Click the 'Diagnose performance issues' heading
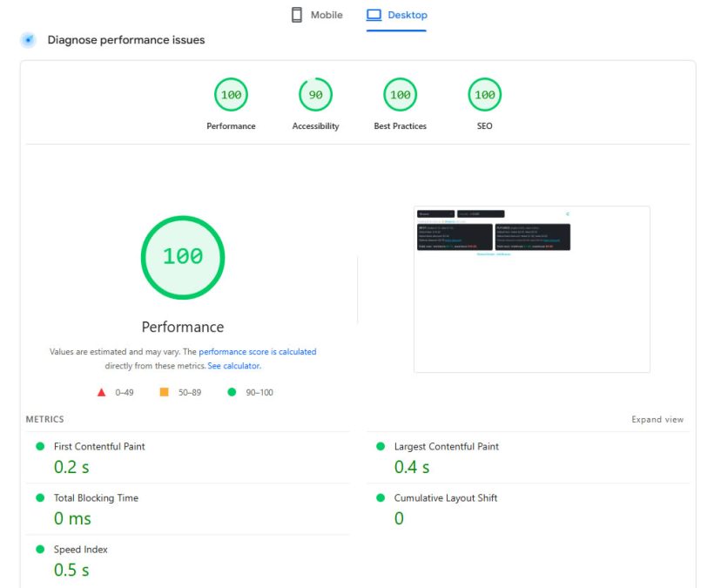Viewport: 721px width, 588px height. (x=126, y=40)
